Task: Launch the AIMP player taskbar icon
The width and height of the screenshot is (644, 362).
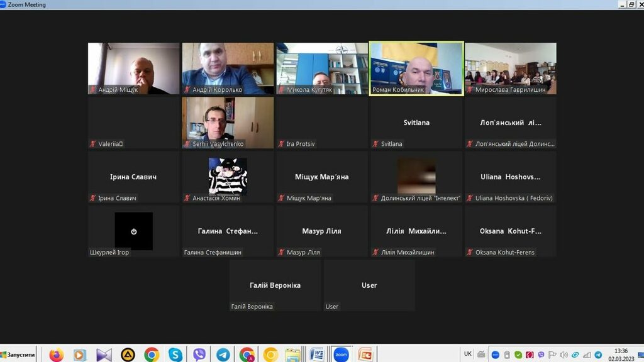Action: point(128,354)
